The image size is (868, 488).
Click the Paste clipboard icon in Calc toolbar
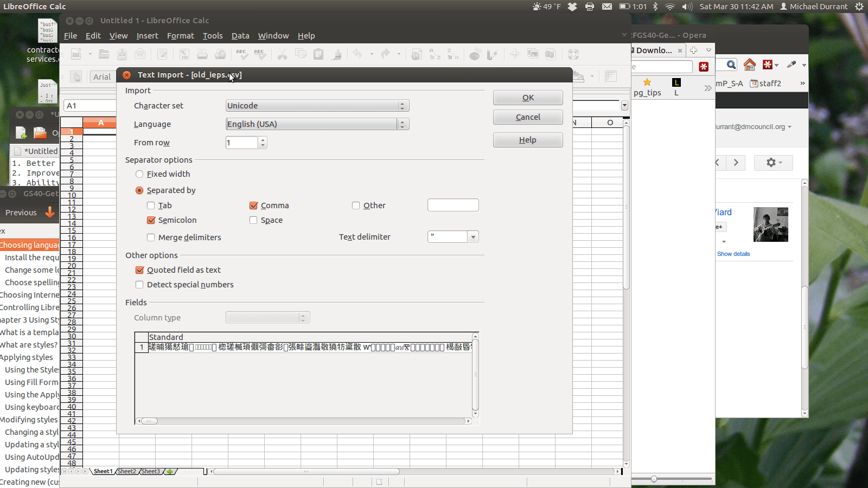coord(318,54)
